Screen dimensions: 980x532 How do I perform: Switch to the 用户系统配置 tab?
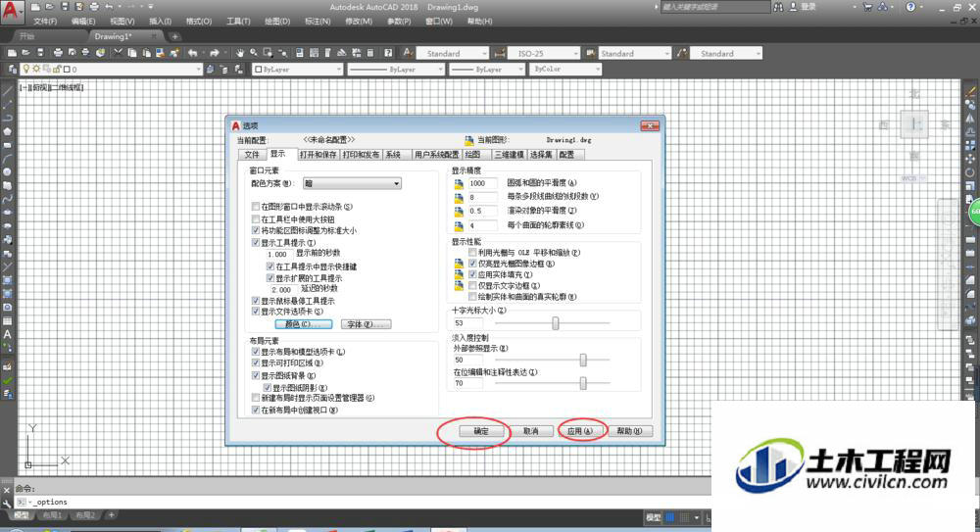tap(436, 155)
